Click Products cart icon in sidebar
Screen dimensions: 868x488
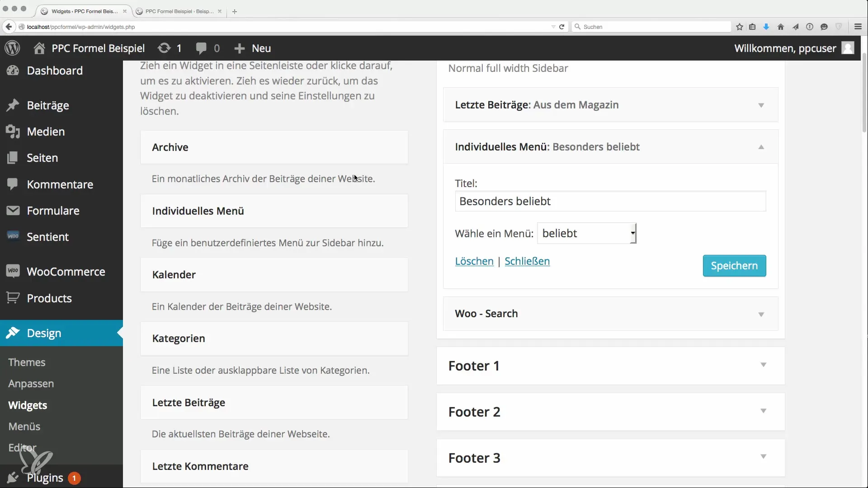13,298
